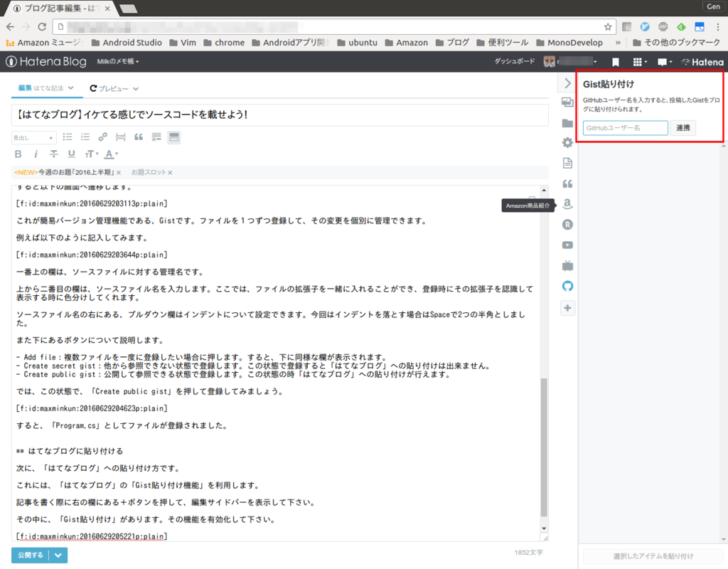
Task: Open the Rakuten R sidebar icon
Action: 567,225
